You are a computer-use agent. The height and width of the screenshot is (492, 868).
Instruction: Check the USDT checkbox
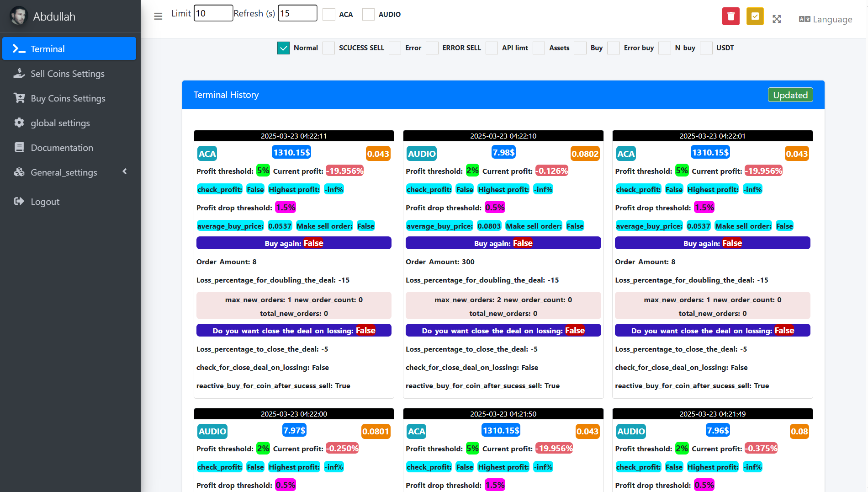[x=706, y=48]
